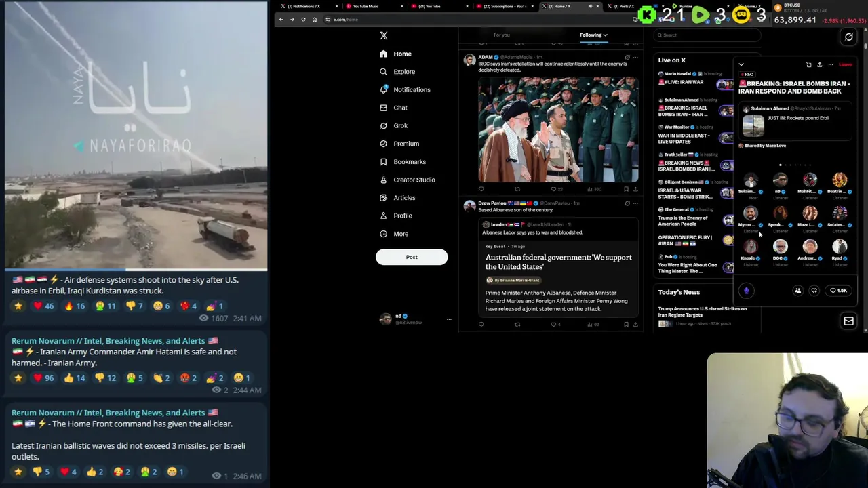This screenshot has width=868, height=488.
Task: Click the Space heart reaction icon
Action: (x=814, y=291)
